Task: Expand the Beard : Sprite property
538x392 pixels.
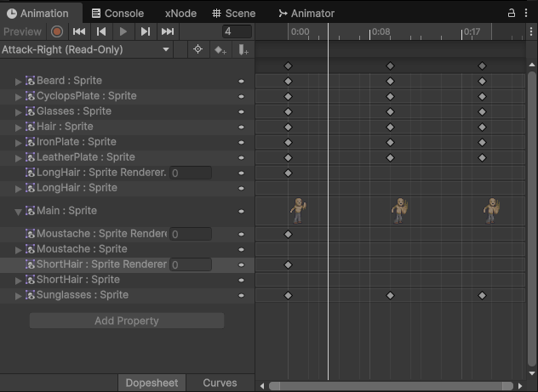Action: (19, 81)
